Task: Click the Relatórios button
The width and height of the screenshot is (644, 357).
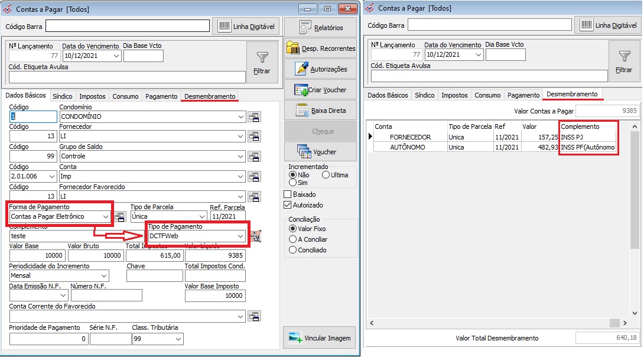Action: tap(321, 27)
